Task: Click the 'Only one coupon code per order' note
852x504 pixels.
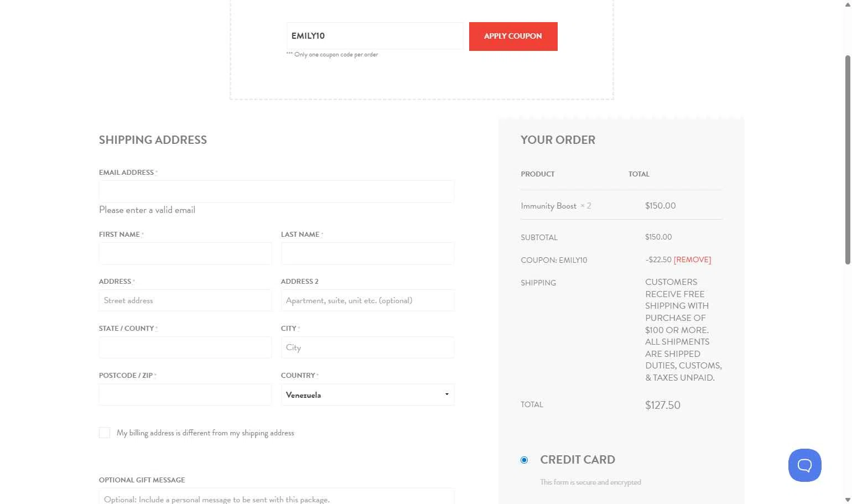Action: [332, 54]
